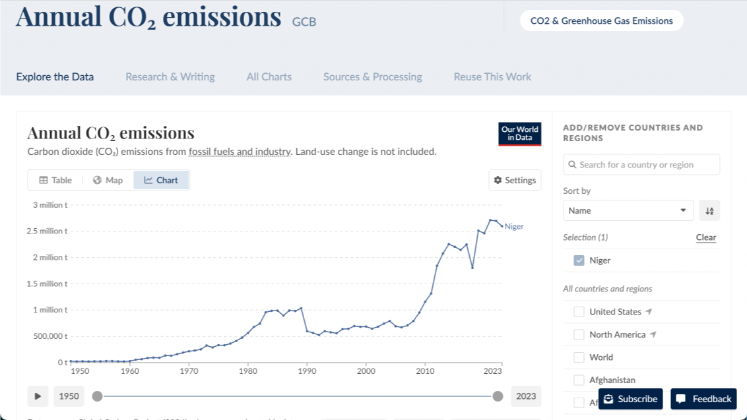This screenshot has width=747, height=420.
Task: Switch to the Table view
Action: point(55,180)
